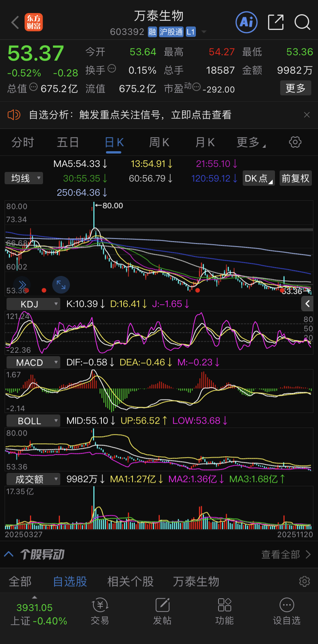Image resolution: width=318 pixels, height=644 pixels.
Task: Tap the 80.00 peak price marker
Action: (109, 206)
